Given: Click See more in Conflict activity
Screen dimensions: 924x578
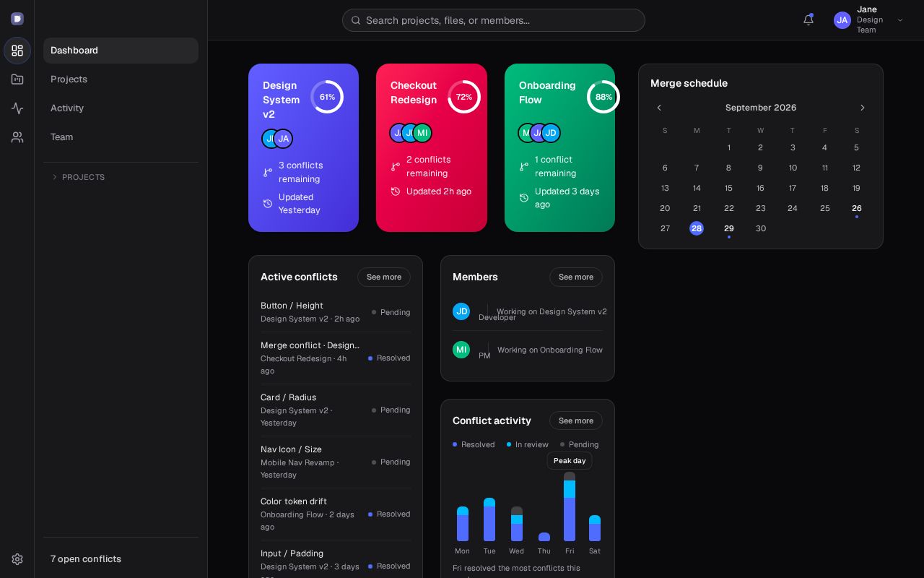Looking at the screenshot, I should point(576,420).
